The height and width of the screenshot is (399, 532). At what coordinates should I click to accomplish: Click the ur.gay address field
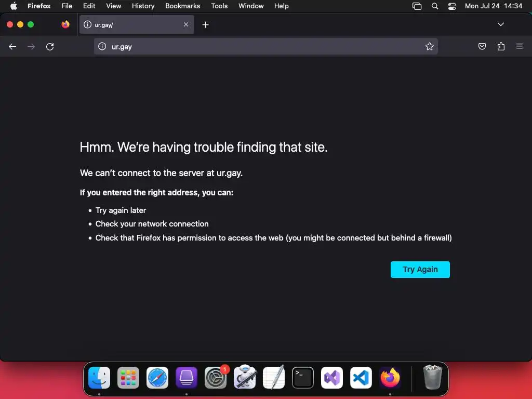[265, 46]
